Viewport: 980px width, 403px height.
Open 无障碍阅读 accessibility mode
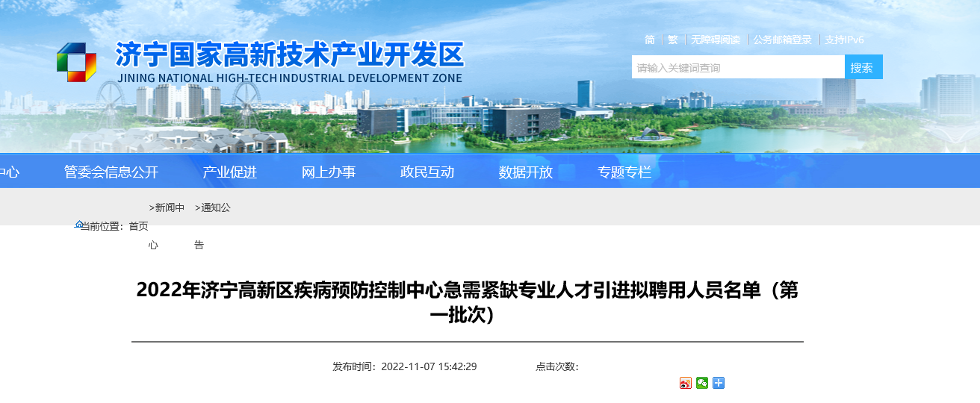pos(715,40)
